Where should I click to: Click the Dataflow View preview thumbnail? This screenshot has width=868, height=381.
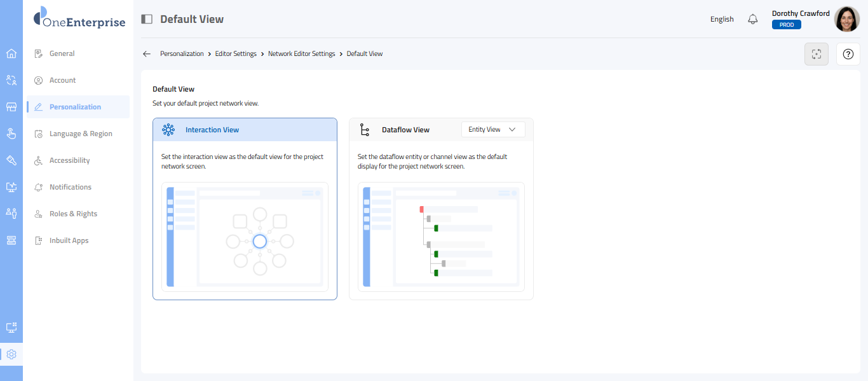tap(441, 237)
